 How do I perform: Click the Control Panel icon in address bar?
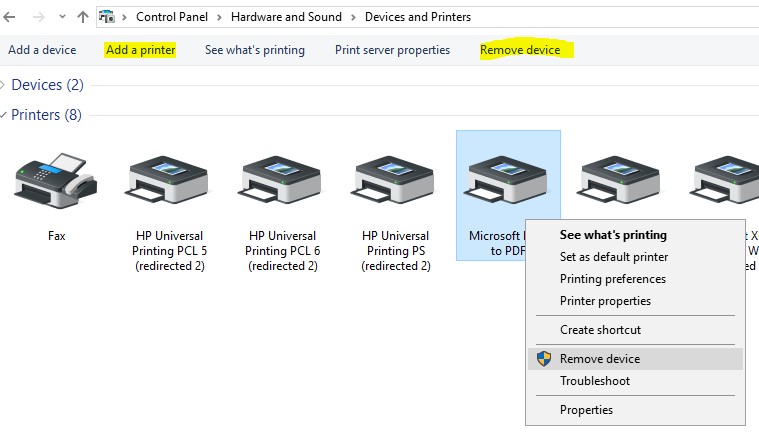[105, 17]
